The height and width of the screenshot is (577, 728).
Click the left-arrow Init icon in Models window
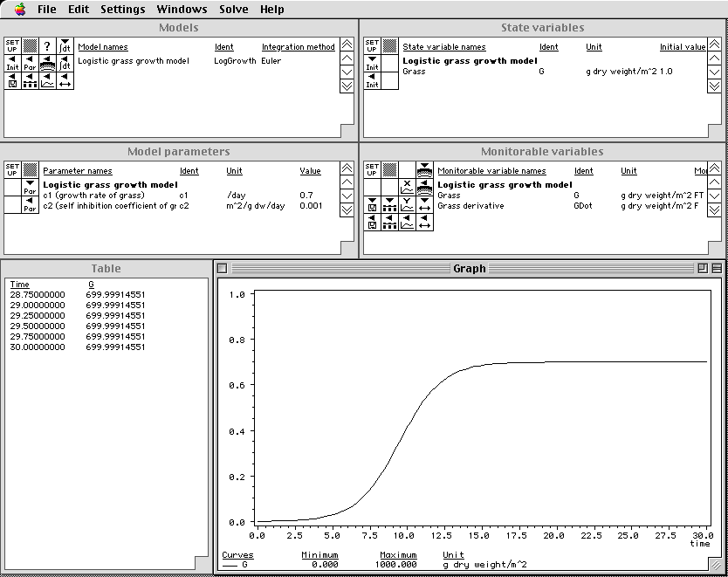[x=12, y=63]
